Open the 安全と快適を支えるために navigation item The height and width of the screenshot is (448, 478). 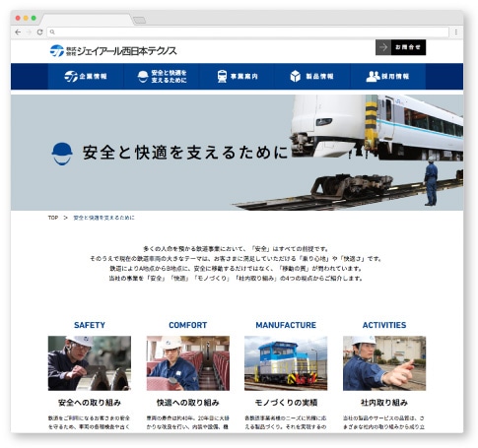[x=162, y=76]
